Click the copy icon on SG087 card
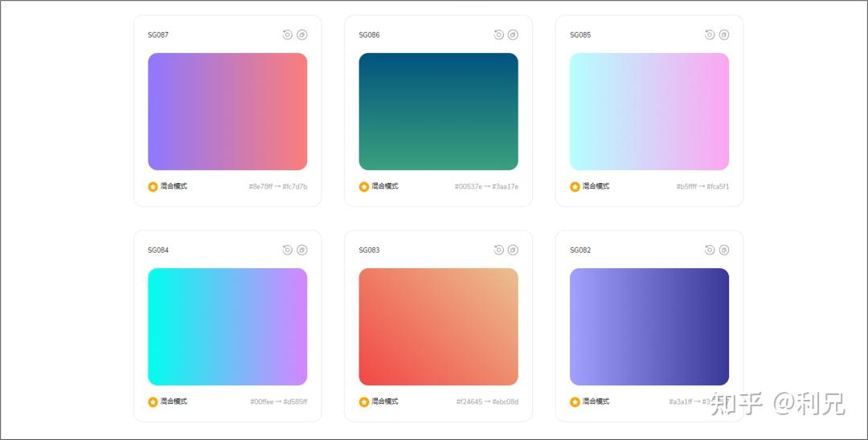Screen dimensions: 868x440 [x=301, y=35]
